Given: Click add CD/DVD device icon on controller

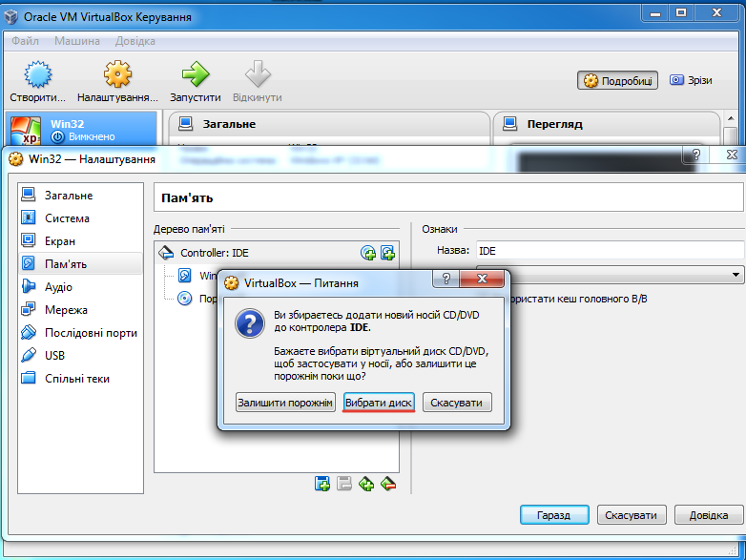Looking at the screenshot, I should (368, 253).
